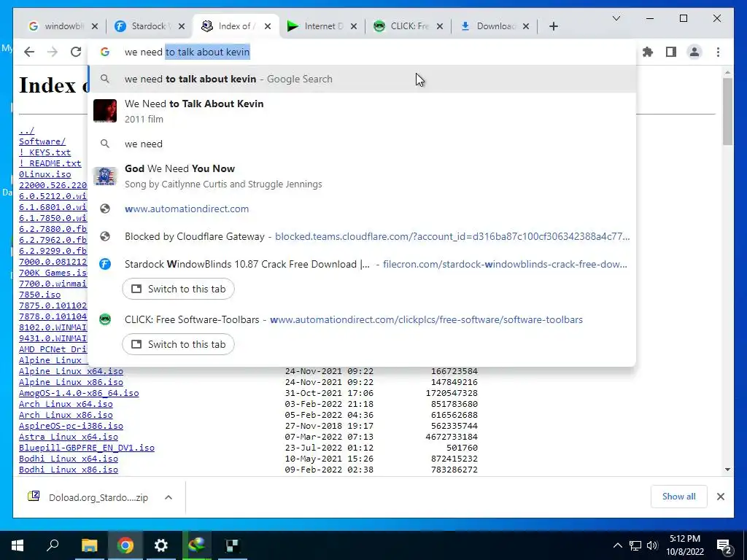Image resolution: width=747 pixels, height=560 pixels.
Task: Close the CLICK: Fre tab
Action: (x=440, y=26)
